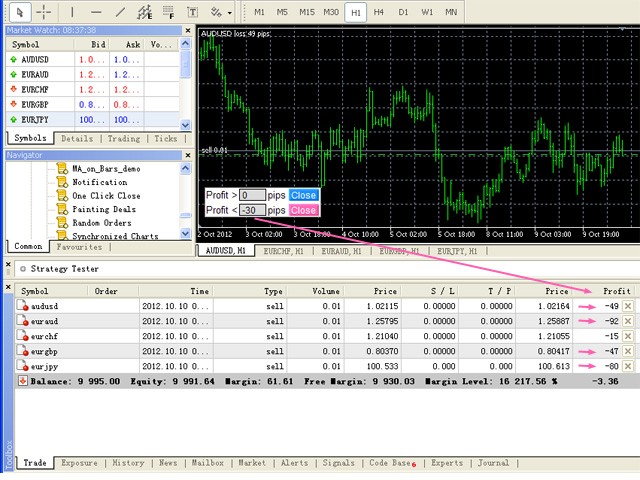Switch chart to M15 timeframe
The width and height of the screenshot is (640, 480).
305,12
